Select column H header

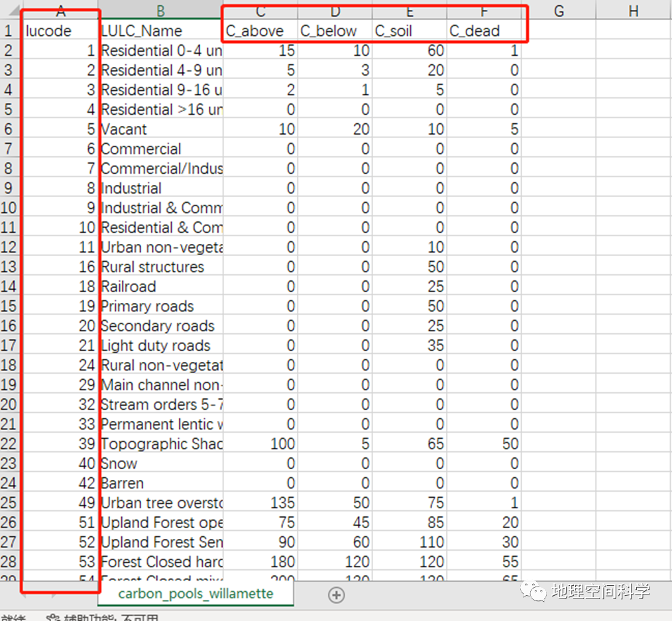coord(634,11)
